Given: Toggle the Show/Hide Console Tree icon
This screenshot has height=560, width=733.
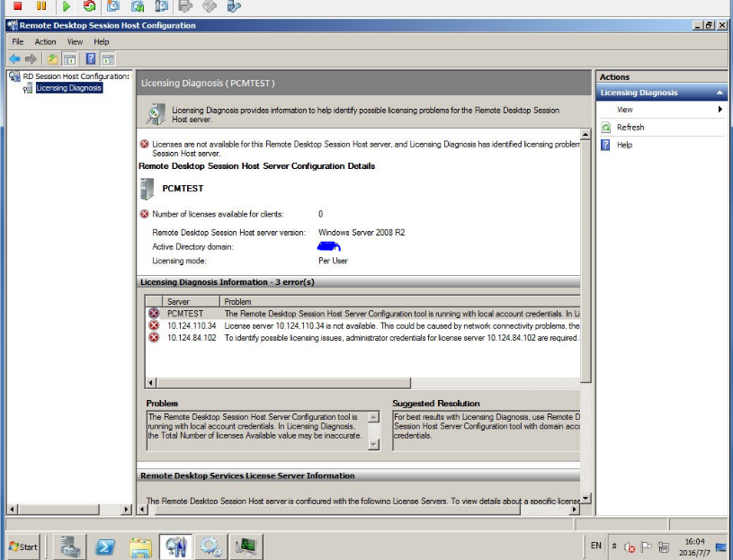Looking at the screenshot, I should click(69, 58).
